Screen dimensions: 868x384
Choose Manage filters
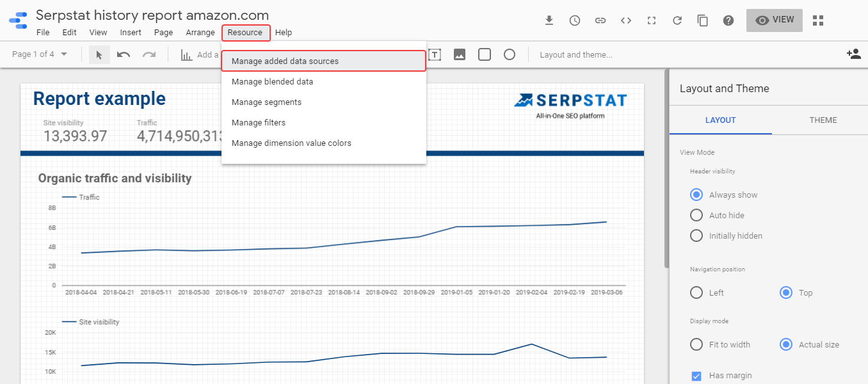(x=323, y=122)
